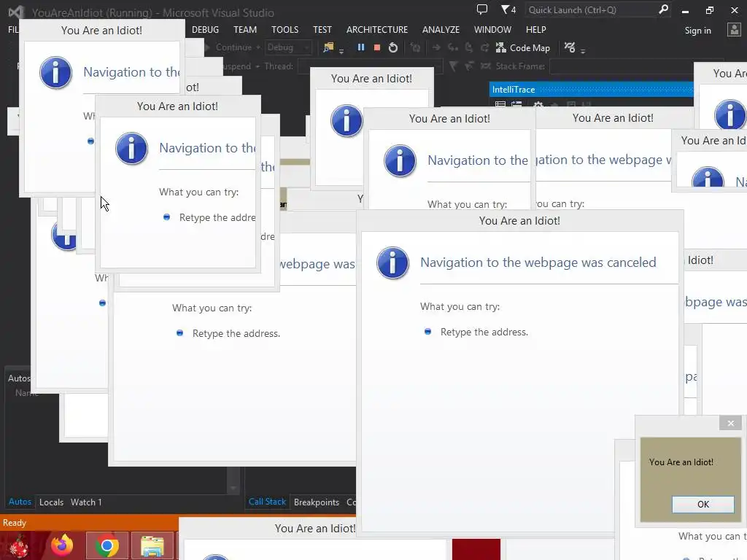Click the Autos panel scrollbar down arrow
This screenshot has width=747, height=560.
(x=233, y=488)
